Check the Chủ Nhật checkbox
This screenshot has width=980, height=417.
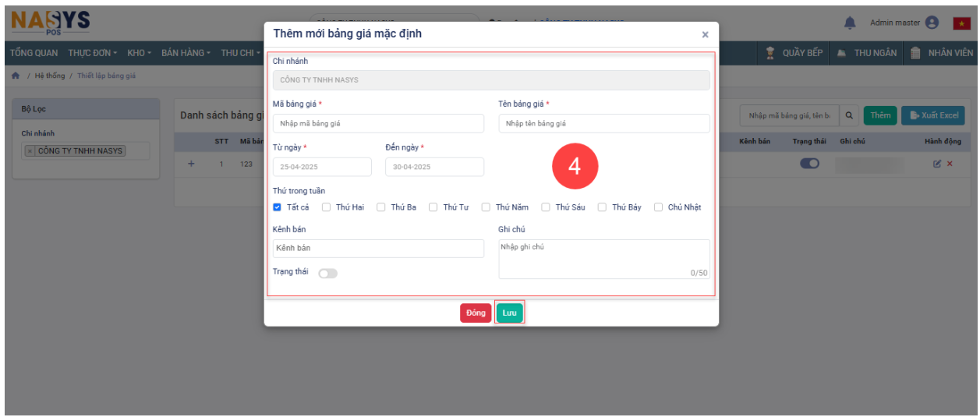click(659, 207)
